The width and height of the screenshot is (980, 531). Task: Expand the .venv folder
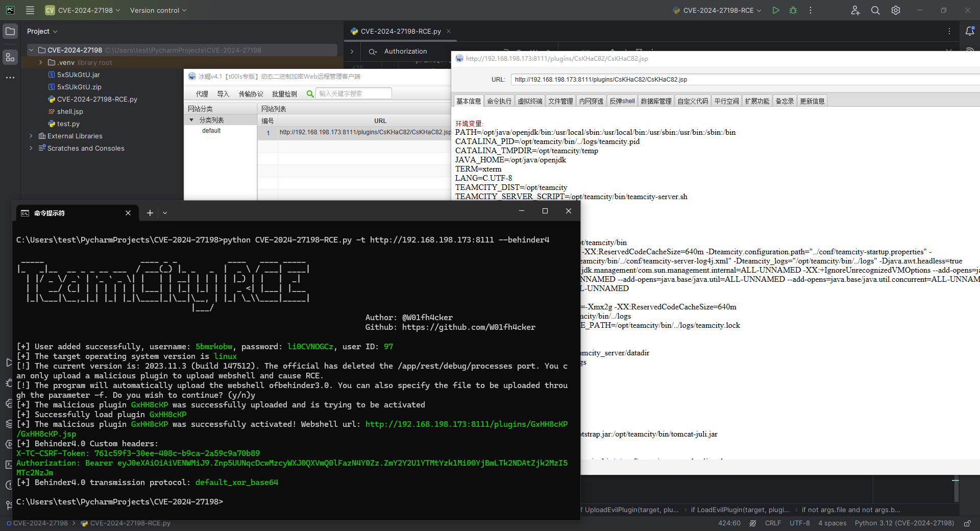(x=41, y=62)
